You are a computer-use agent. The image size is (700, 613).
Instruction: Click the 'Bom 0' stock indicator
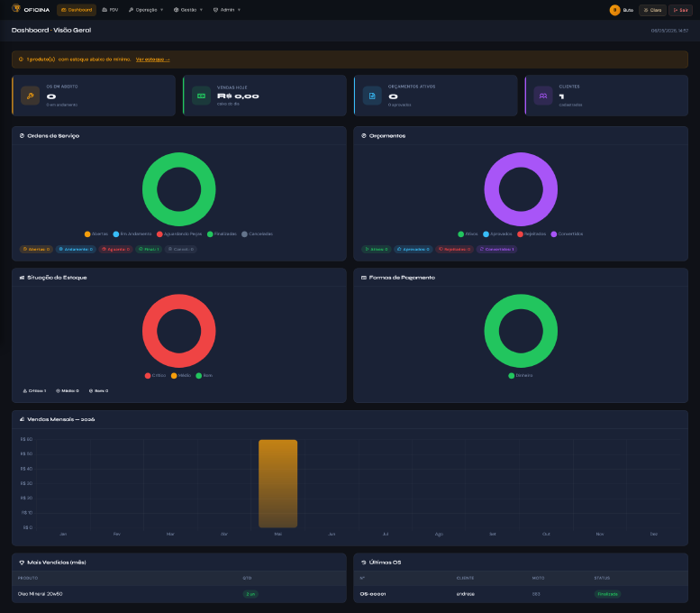pos(99,391)
